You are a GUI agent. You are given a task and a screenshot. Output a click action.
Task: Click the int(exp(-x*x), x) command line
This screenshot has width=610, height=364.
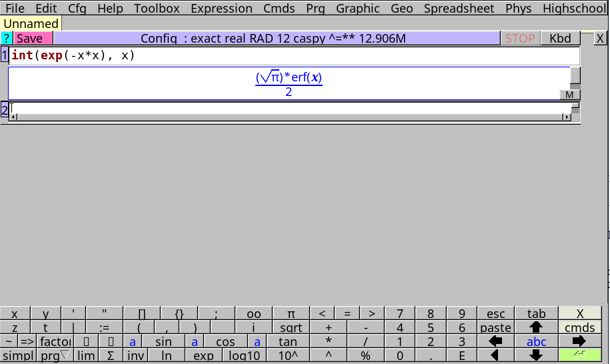[x=294, y=55]
